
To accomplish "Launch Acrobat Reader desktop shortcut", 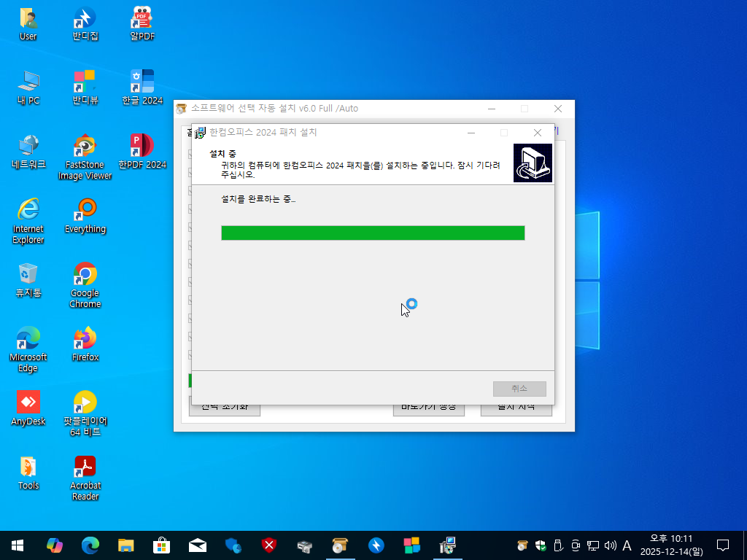I will tap(85, 478).
